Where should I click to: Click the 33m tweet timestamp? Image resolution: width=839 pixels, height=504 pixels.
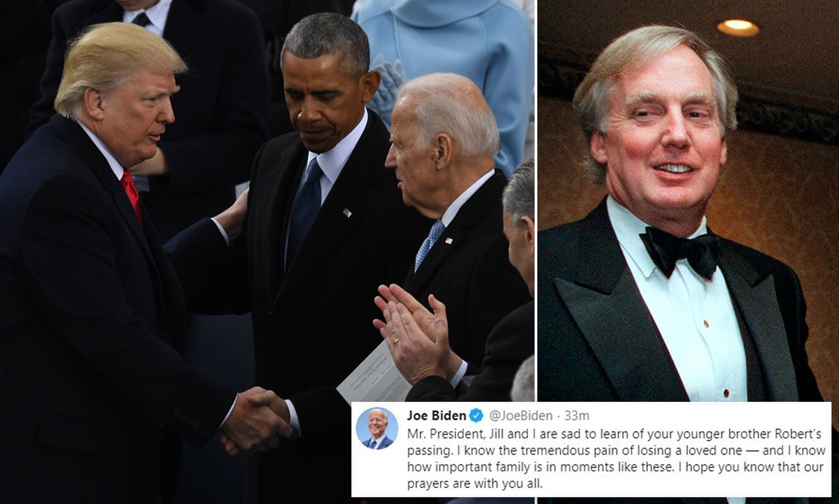point(576,416)
